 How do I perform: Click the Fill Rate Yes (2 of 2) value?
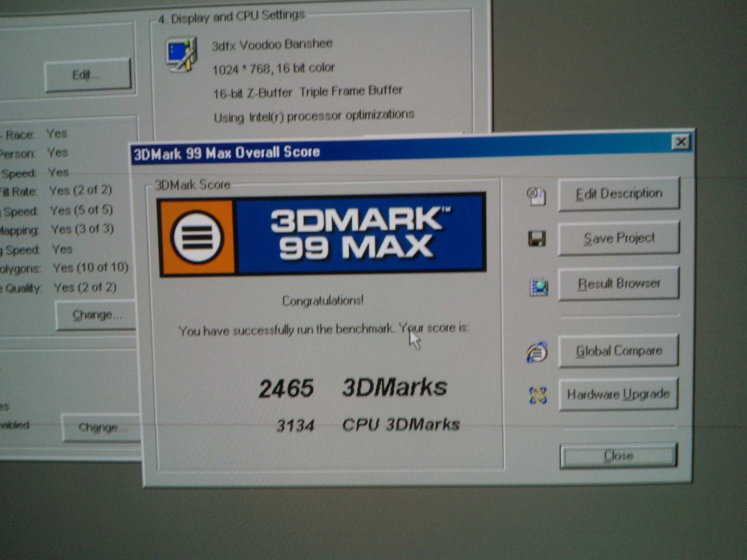coord(81,190)
